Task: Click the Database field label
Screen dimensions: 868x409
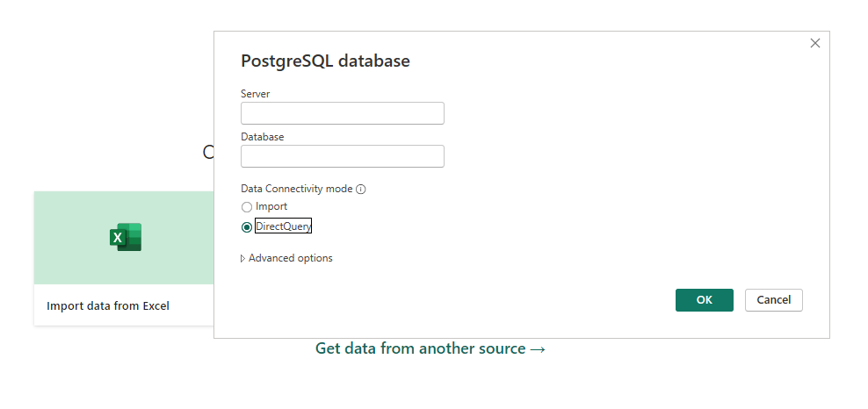Action: coord(263,137)
